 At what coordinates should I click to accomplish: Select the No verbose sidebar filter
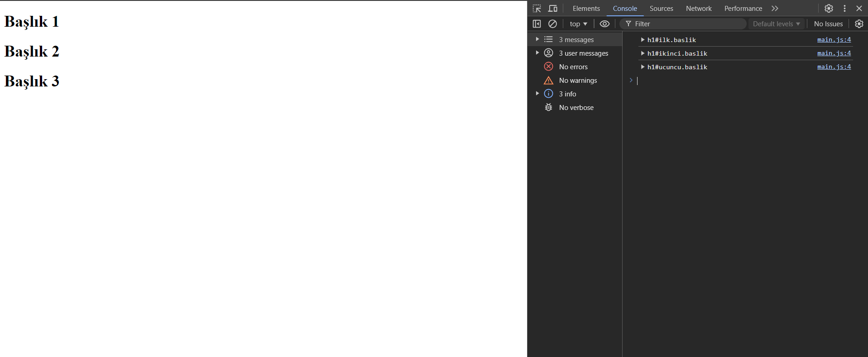tap(575, 107)
